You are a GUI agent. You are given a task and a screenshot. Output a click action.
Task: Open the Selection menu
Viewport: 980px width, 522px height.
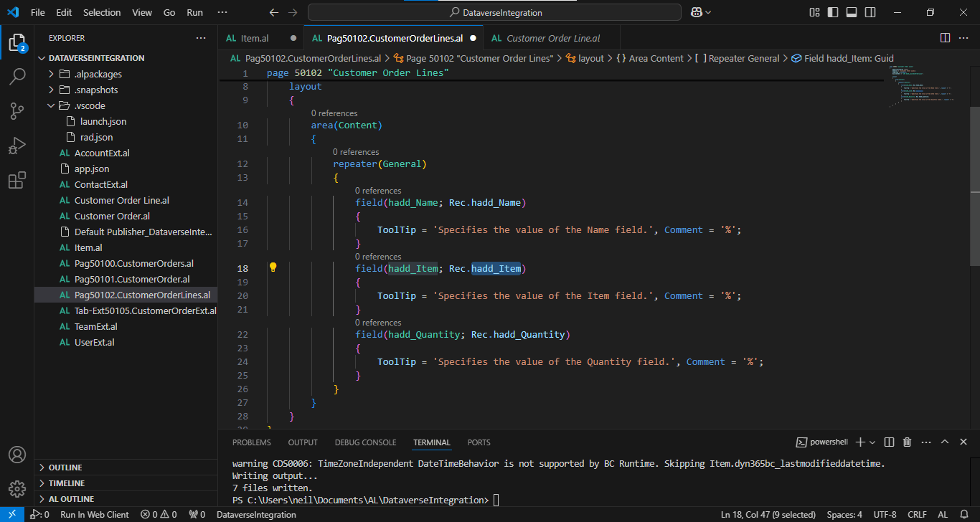coord(102,12)
